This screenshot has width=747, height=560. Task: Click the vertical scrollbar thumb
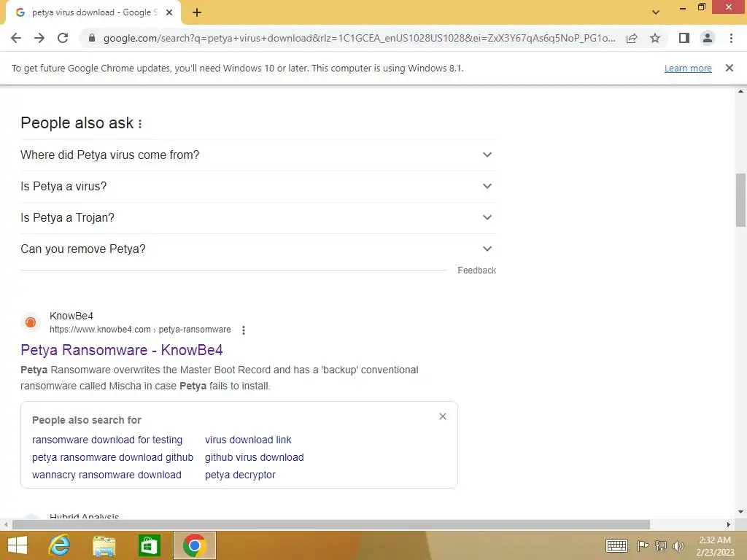coord(740,200)
